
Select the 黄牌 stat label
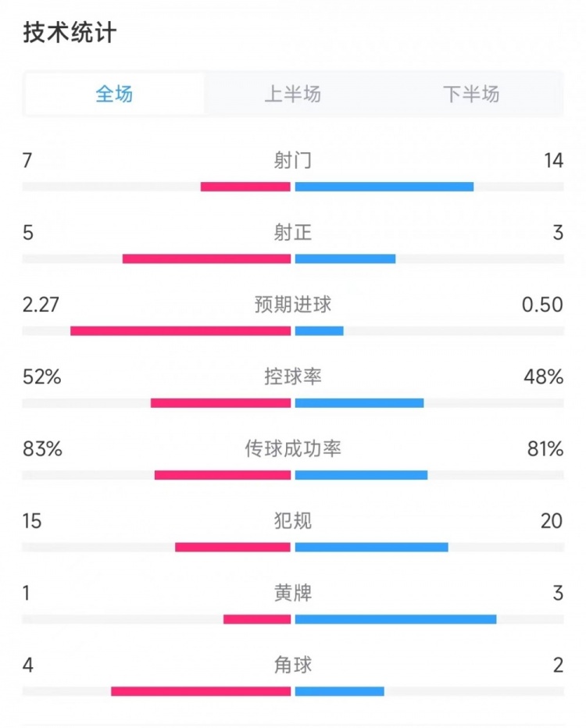[292, 593]
